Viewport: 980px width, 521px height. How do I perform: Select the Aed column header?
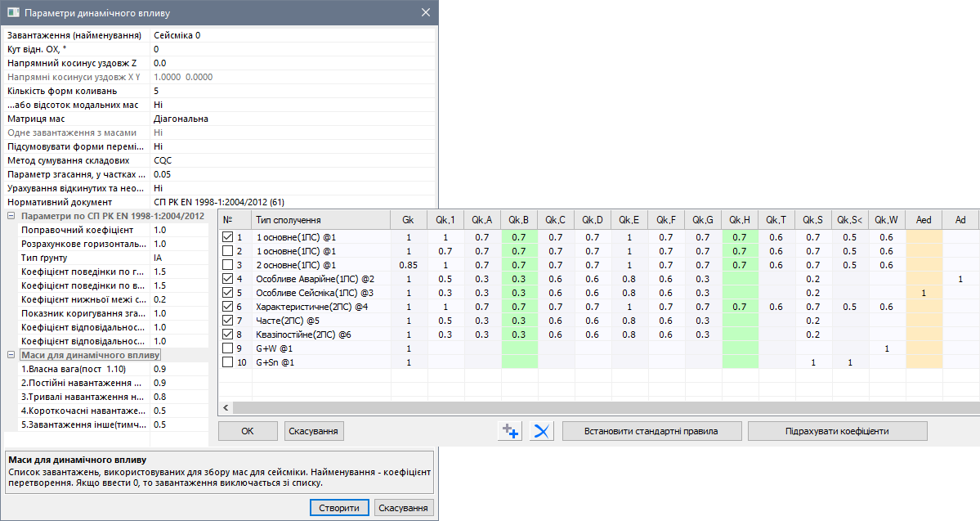tap(924, 220)
